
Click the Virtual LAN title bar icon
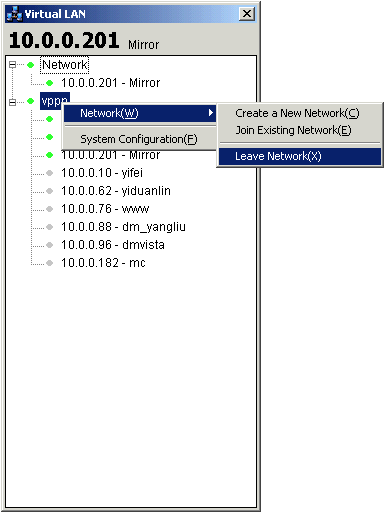click(x=14, y=14)
